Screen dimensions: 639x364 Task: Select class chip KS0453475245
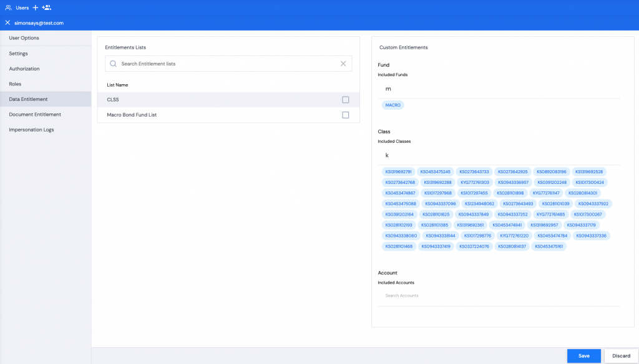[x=435, y=172]
